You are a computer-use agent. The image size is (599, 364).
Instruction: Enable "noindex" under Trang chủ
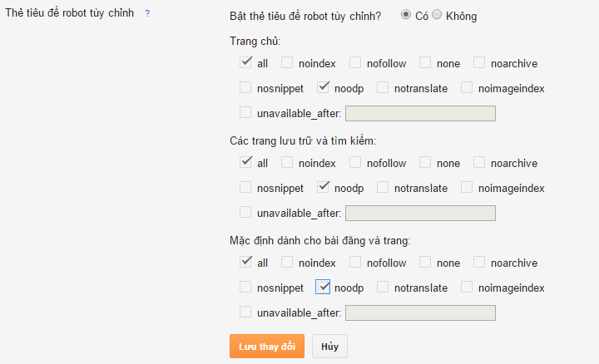tap(287, 61)
